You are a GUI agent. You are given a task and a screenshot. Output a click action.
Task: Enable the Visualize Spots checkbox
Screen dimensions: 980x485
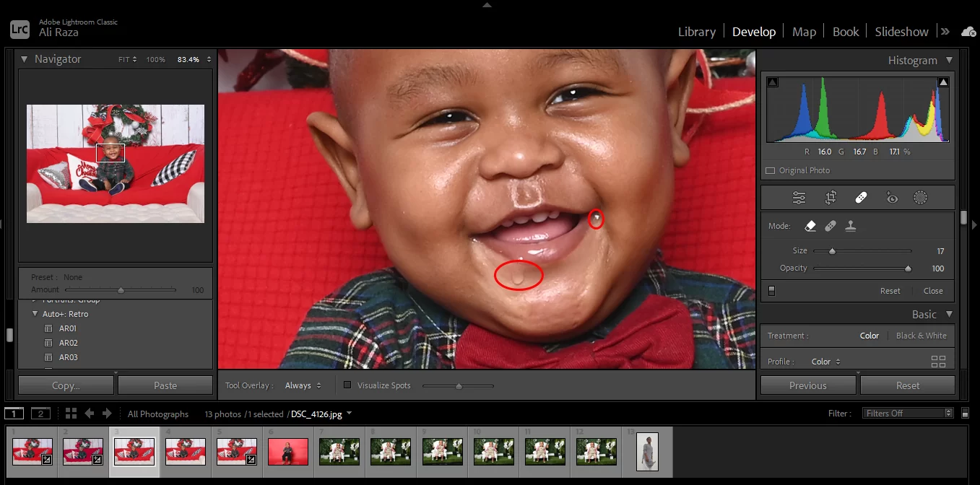coord(347,385)
